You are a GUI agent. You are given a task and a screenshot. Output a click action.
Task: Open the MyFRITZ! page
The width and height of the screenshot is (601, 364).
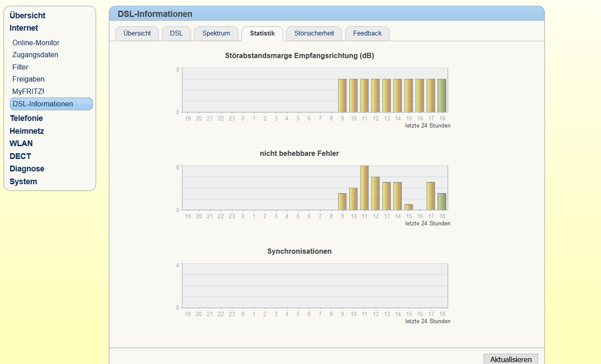click(28, 91)
